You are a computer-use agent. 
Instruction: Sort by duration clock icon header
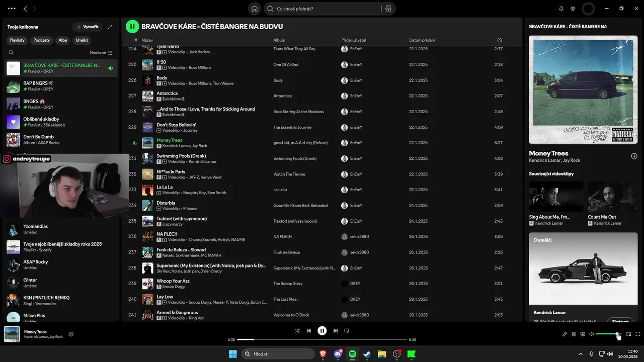point(500,40)
